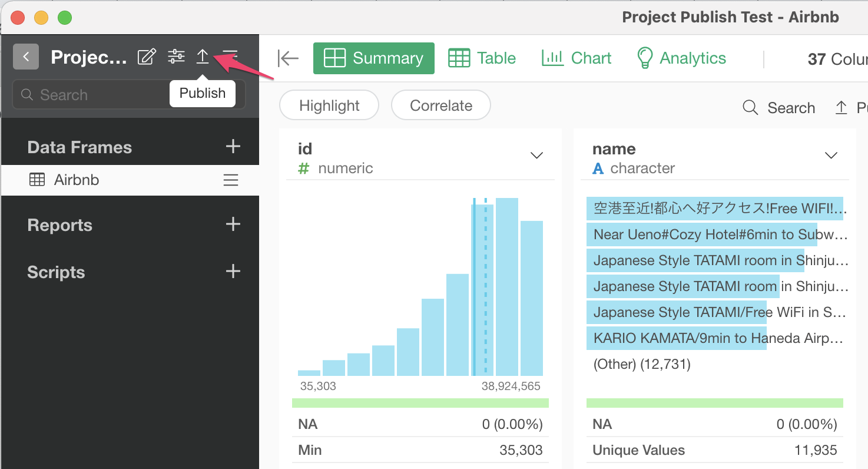Screen dimensions: 868x469
Task: Click the back arrow button in sidebar
Action: [x=26, y=57]
